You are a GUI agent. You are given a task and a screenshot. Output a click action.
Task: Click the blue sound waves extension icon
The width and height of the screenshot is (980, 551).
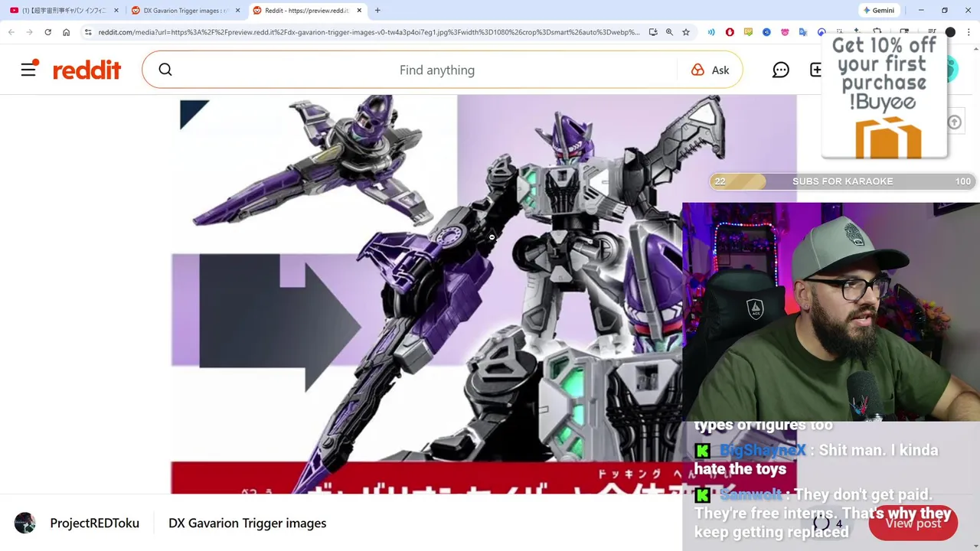711,32
